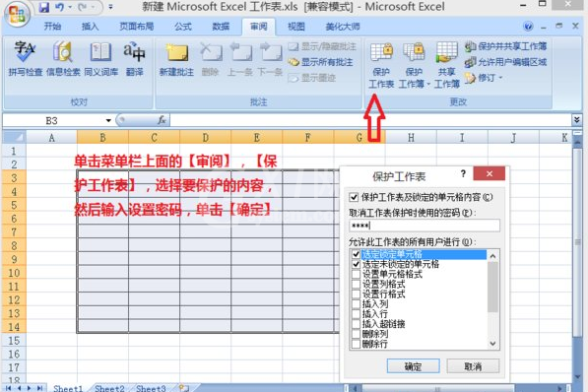588x392 pixels.
Task: Open customize quick access toolbar dropdown
Action: point(110,7)
